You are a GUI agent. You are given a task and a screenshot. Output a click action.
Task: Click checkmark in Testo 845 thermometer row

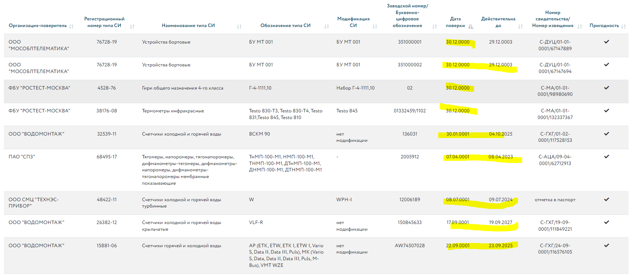tap(606, 111)
